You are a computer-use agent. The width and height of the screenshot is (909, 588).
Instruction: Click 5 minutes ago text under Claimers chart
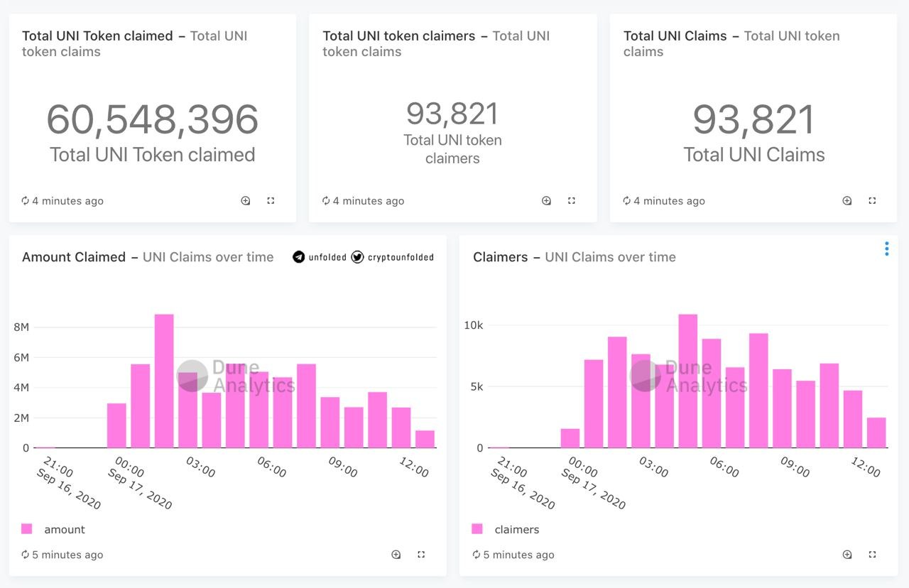519,555
